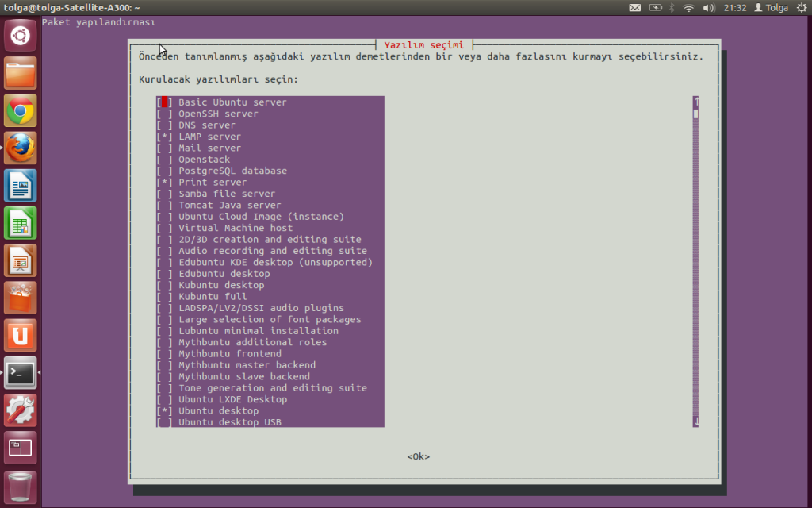Select Tone generation and editing suite

click(x=273, y=387)
